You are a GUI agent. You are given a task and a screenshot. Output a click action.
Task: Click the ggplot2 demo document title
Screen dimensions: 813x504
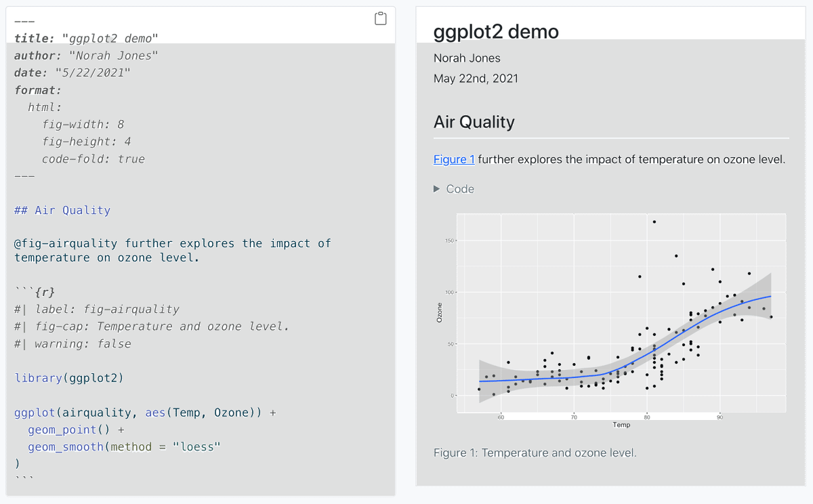pos(495,31)
